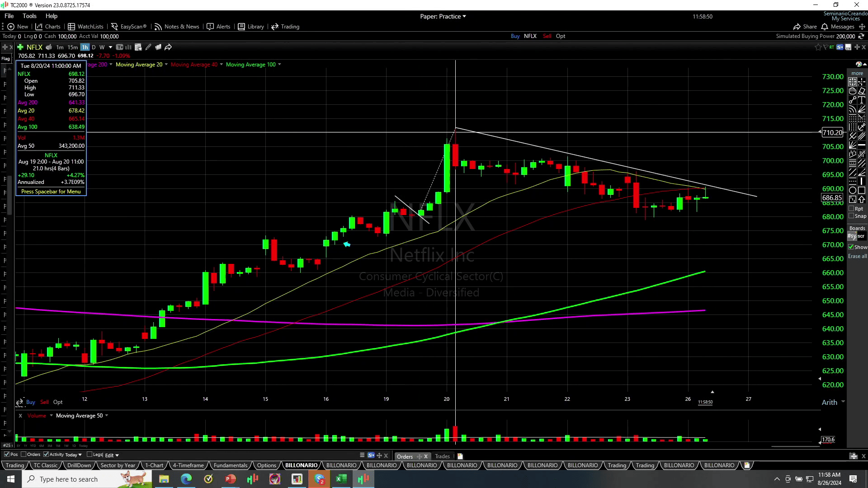
Task: Click the share arrow icon in chart toolbar
Action: point(168,47)
